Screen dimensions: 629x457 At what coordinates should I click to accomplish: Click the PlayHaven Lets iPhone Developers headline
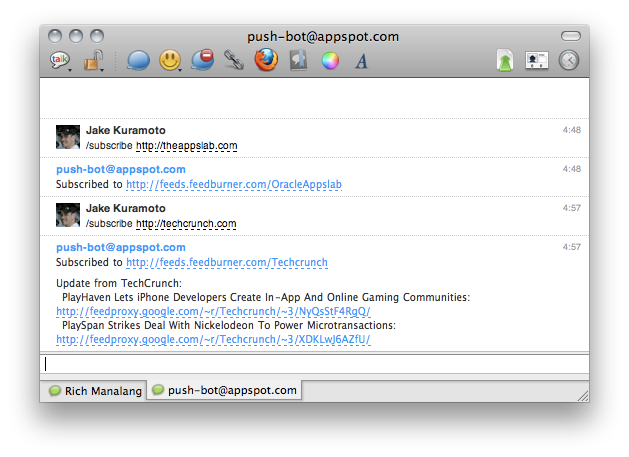[x=266, y=297]
